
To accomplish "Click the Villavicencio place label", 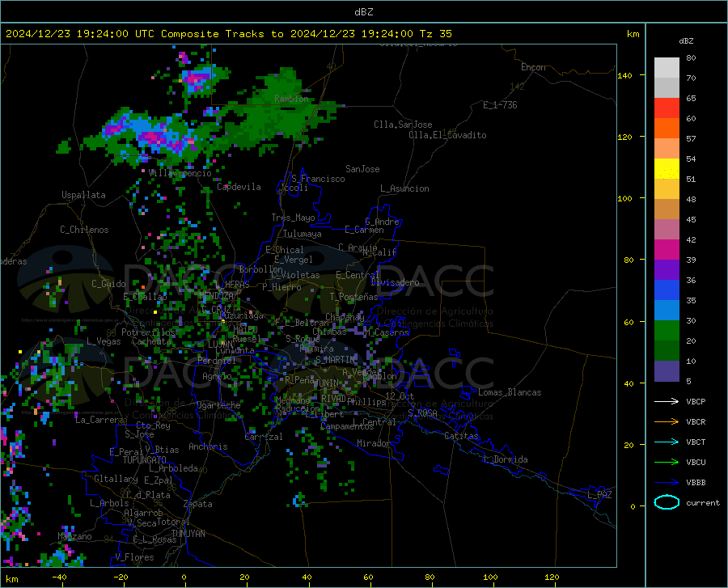I will [180, 173].
